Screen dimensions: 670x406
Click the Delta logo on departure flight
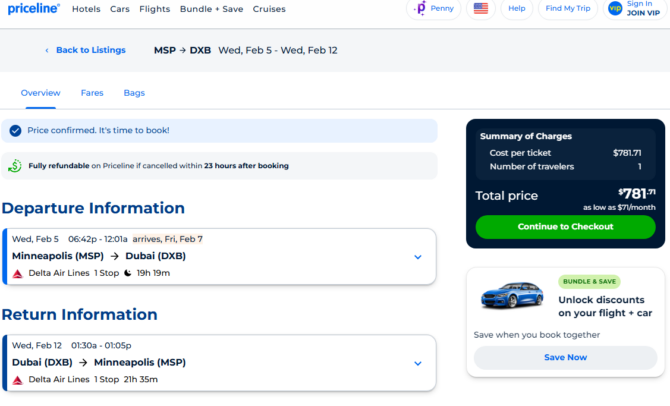coord(18,274)
